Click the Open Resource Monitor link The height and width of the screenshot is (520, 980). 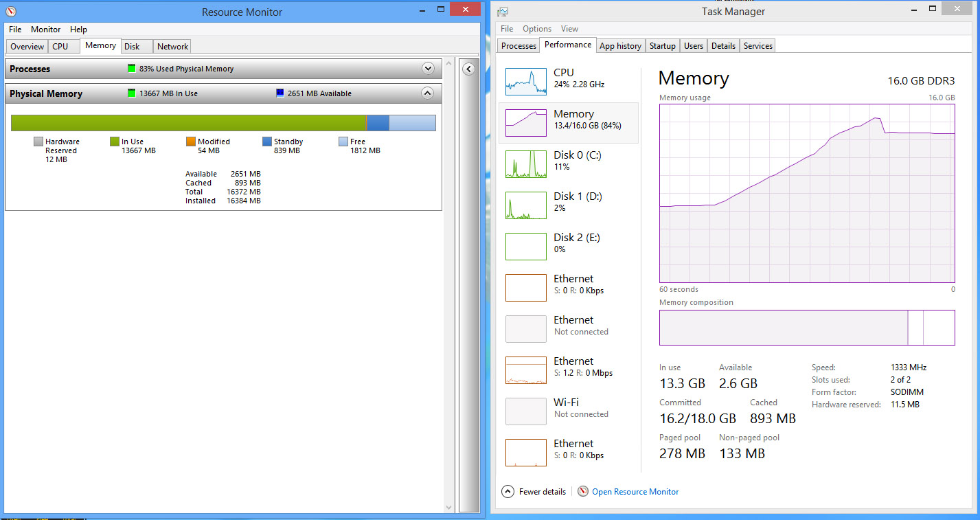(635, 492)
